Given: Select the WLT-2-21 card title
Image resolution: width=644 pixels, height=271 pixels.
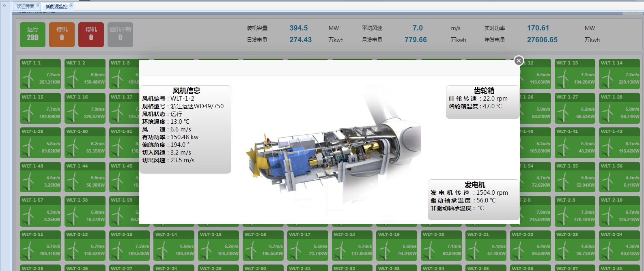Looking at the screenshot, I should click(478, 234).
